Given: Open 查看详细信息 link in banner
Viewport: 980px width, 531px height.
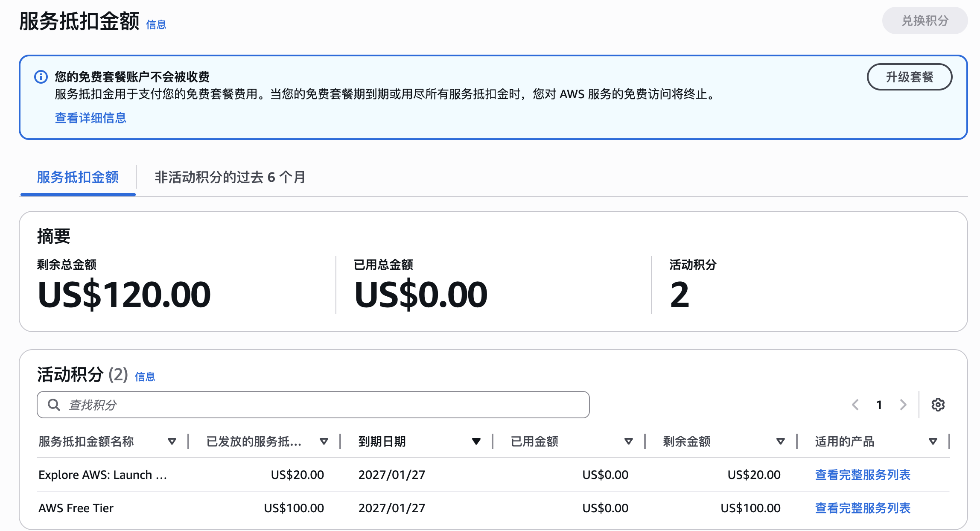Looking at the screenshot, I should [90, 118].
